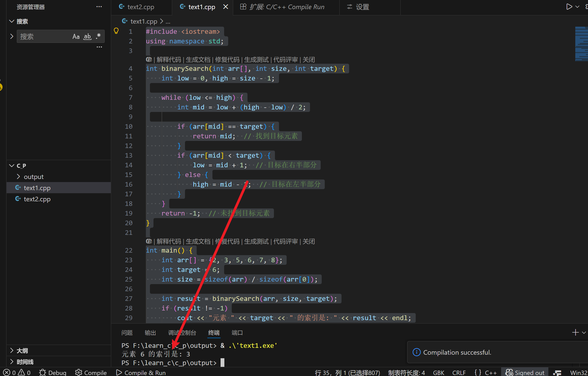Click 生成测试 link above main function
This screenshot has height=376, width=588.
256,241
